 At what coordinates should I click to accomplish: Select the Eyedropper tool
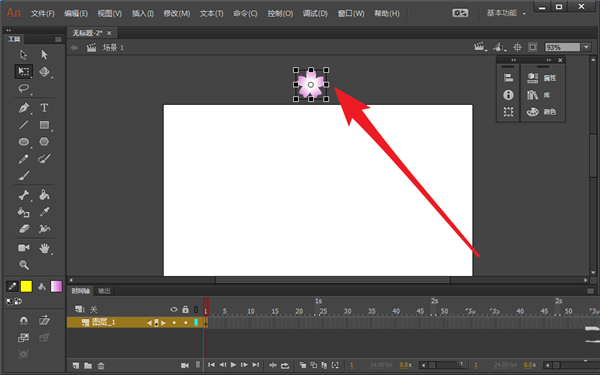point(44,212)
